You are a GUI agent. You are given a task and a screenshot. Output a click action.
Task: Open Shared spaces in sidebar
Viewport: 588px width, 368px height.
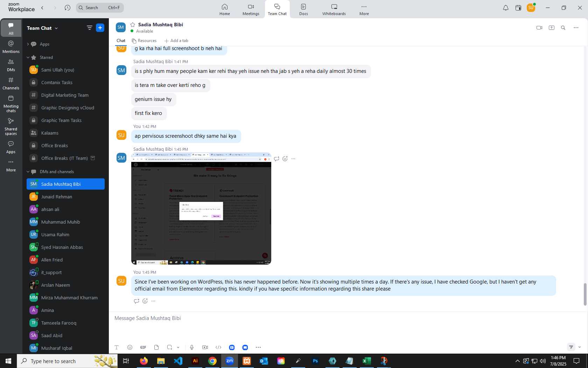pyautogui.click(x=11, y=127)
